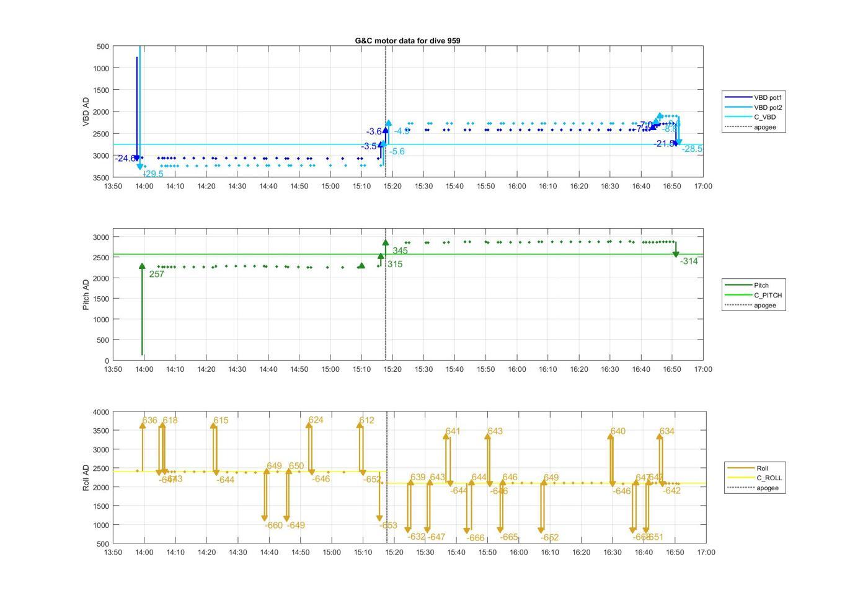This screenshot has width=868, height=611.
Task: Click the '-314' pitch annotation
Action: click(x=689, y=262)
